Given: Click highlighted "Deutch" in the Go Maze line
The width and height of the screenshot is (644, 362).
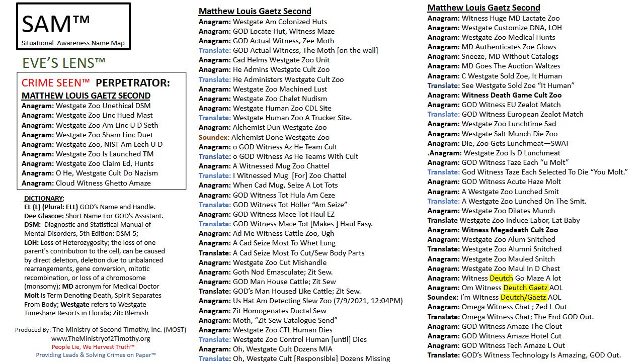Looking at the screenshot, I should pos(501,278).
